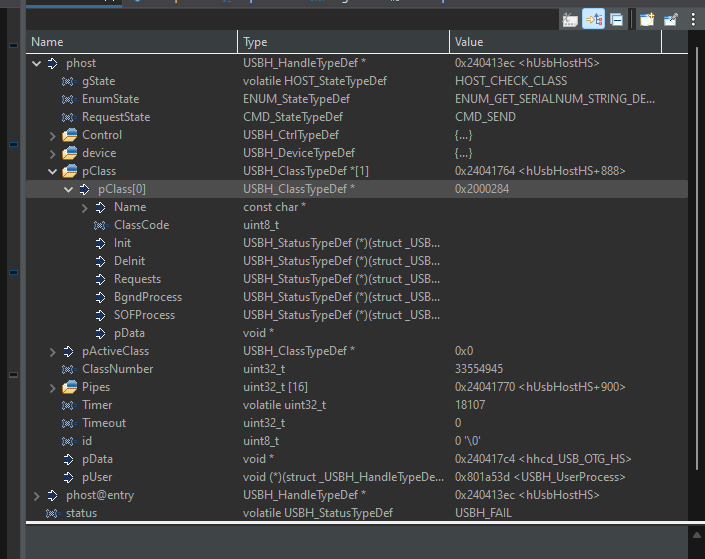Click the Value column header

[469, 42]
